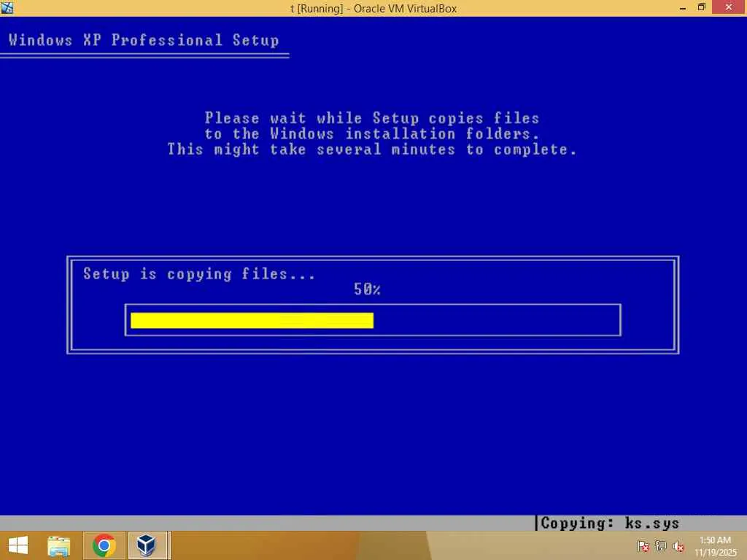Click the 'Windows XP Professional Setup' heading
This screenshot has width=747, height=560.
point(144,40)
